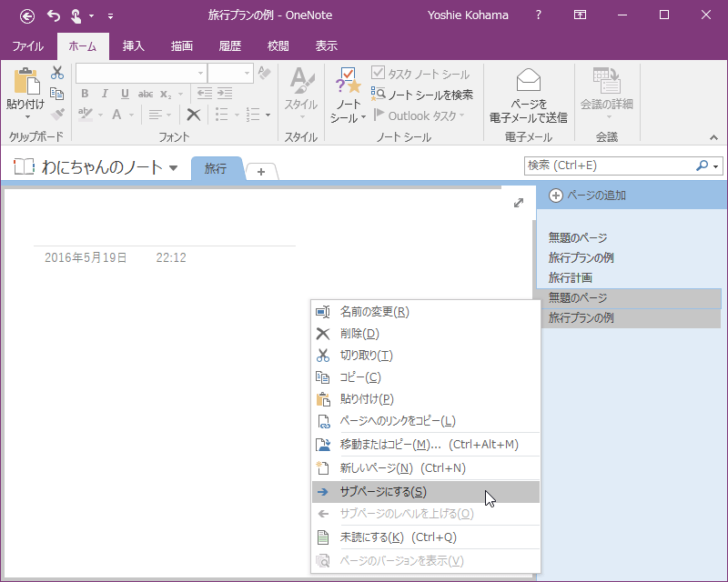
Task: Open the numbered list dropdown arrow
Action: pyautogui.click(x=268, y=115)
